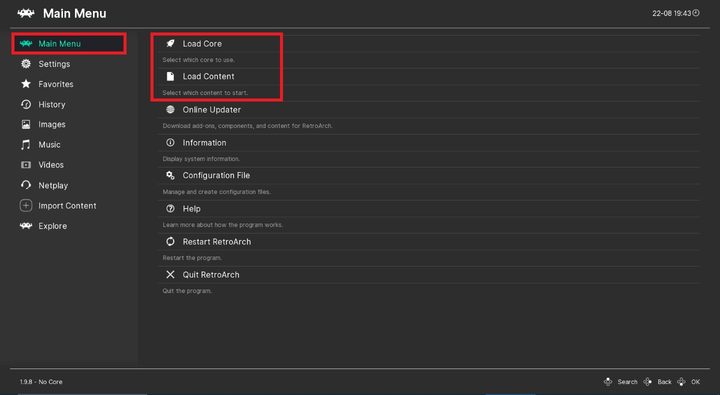Open the Settings gear icon
Viewport: 720px width, 395px height.
point(26,64)
